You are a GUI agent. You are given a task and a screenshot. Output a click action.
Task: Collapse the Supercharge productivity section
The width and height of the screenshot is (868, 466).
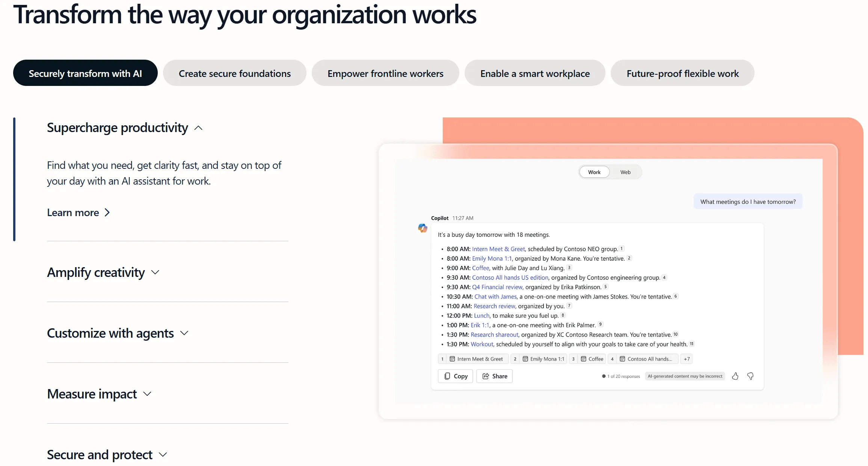[125, 128]
